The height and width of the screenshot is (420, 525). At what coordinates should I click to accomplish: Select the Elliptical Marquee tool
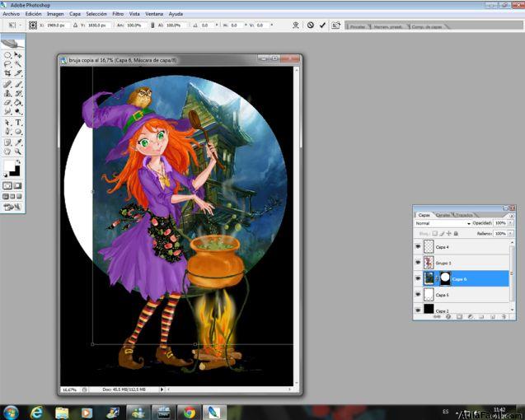coord(7,55)
